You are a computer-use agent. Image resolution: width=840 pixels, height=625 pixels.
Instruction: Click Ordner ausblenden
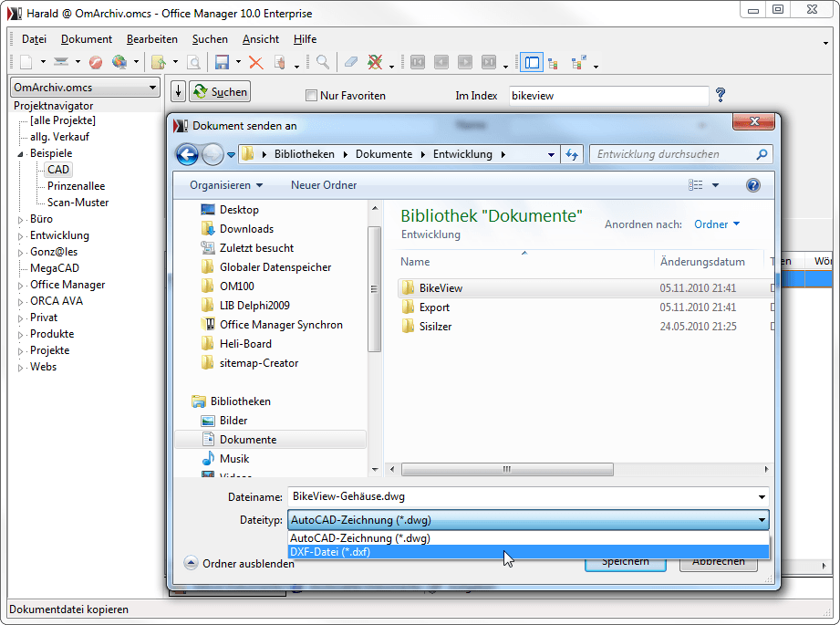point(239,563)
